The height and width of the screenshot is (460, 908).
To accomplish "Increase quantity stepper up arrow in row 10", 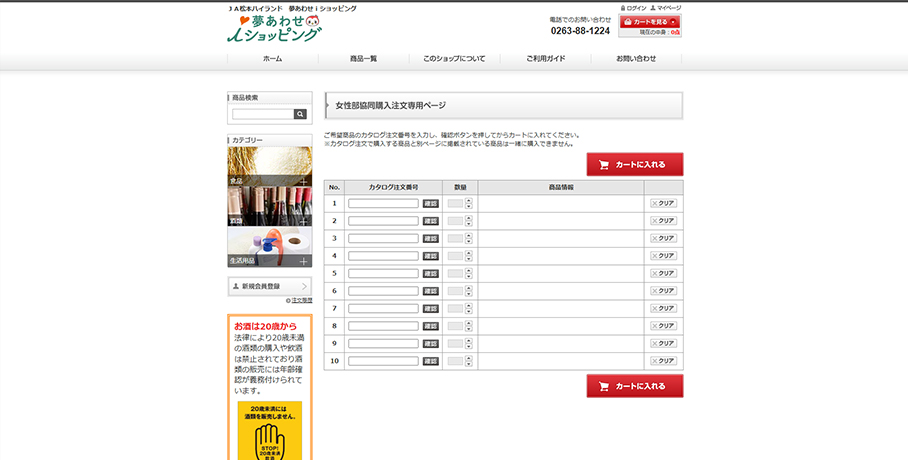I will 468,358.
